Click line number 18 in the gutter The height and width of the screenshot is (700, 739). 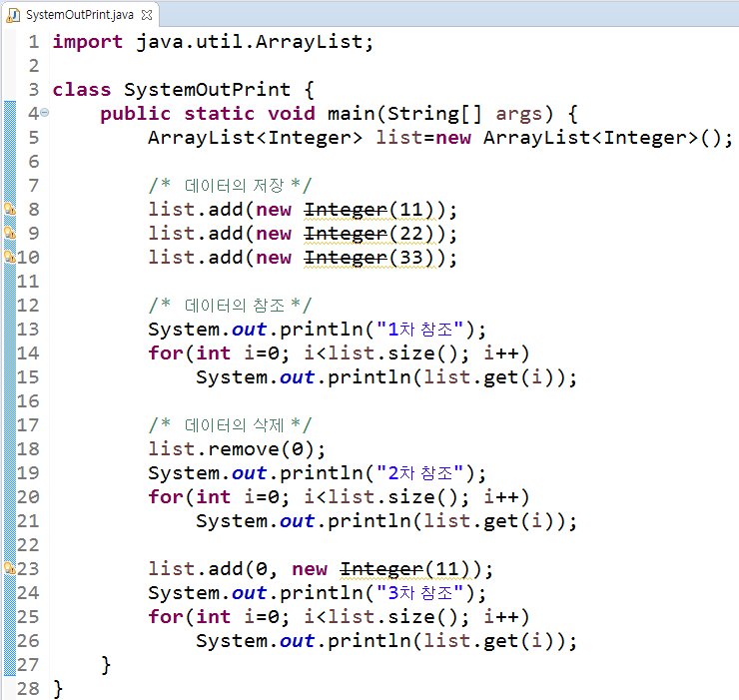(28, 448)
